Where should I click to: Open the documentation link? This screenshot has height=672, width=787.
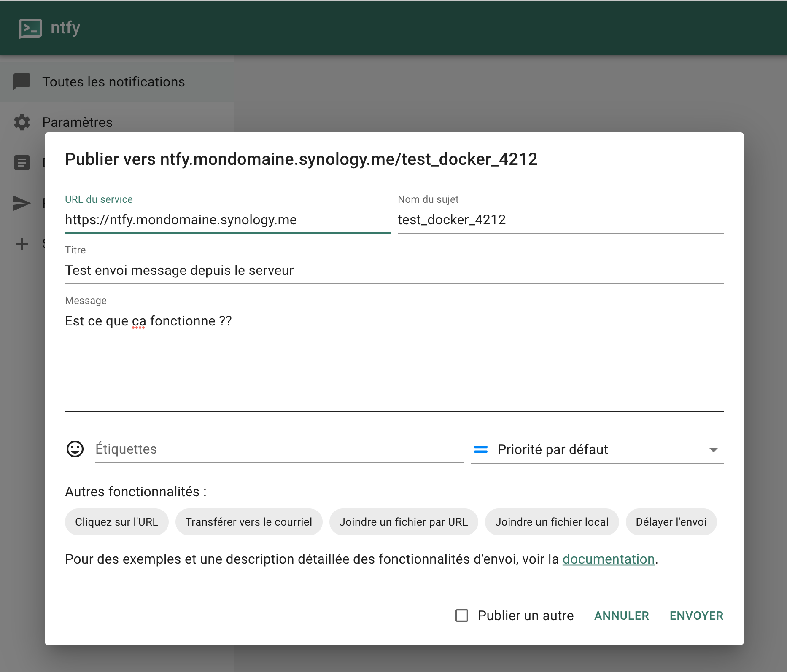[609, 559]
